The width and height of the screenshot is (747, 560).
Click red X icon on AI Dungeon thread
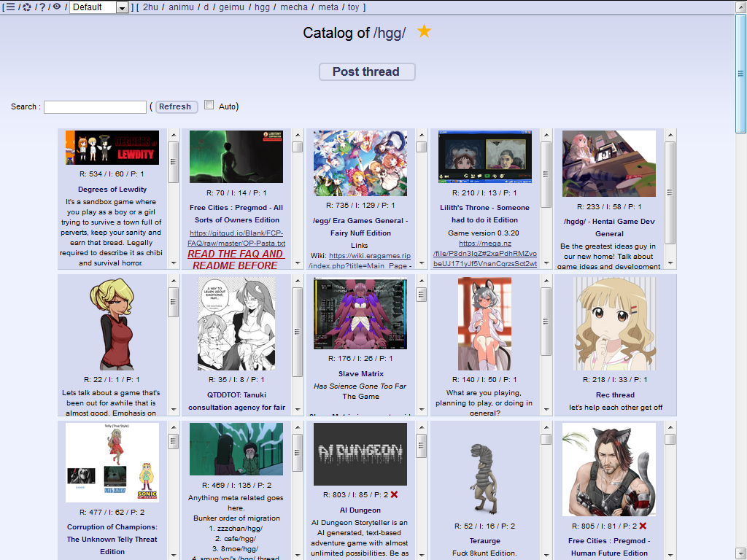(394, 494)
